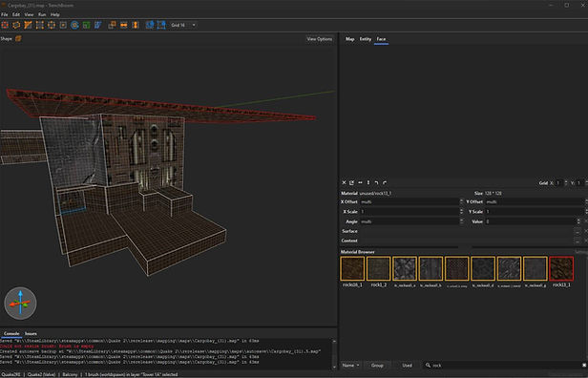
Task: Rotate UV counter-clockwise icon
Action: 376,182
